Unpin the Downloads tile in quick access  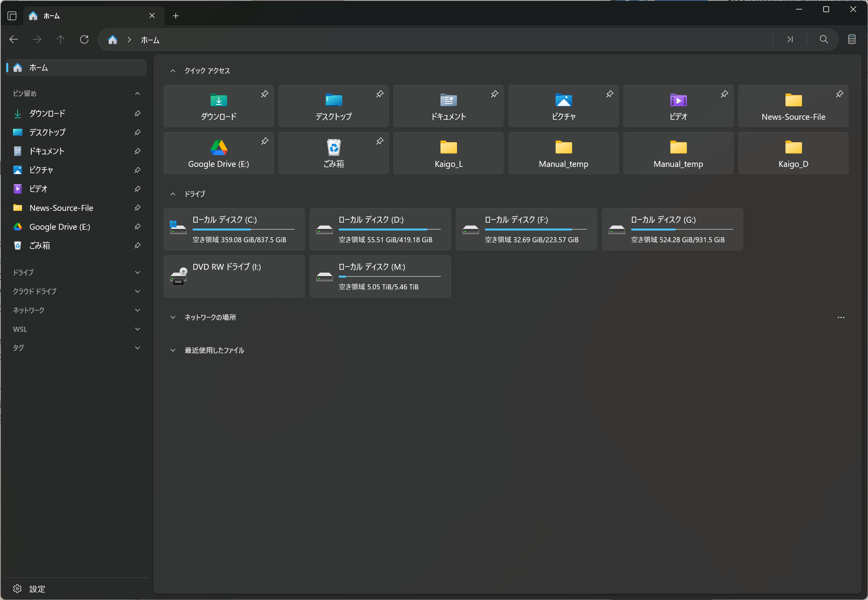point(264,94)
